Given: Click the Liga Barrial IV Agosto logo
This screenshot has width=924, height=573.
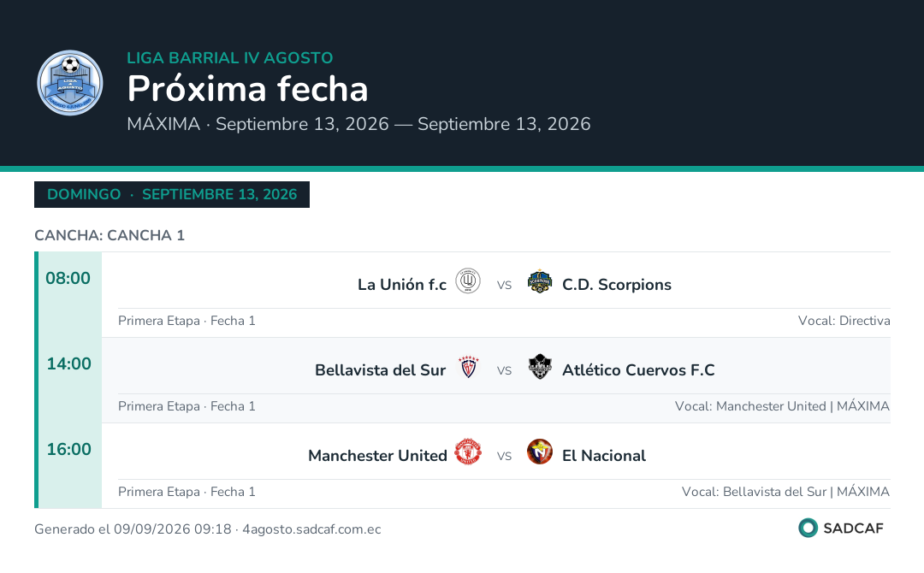Looking at the screenshot, I should pos(70,82).
